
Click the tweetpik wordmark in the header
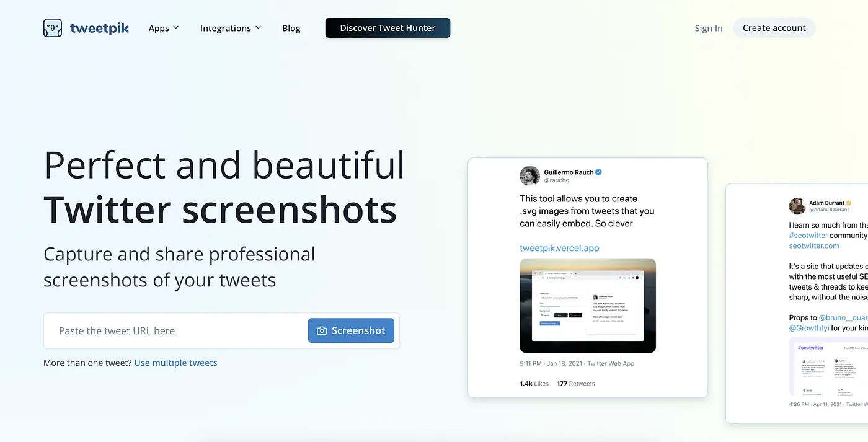(x=99, y=28)
